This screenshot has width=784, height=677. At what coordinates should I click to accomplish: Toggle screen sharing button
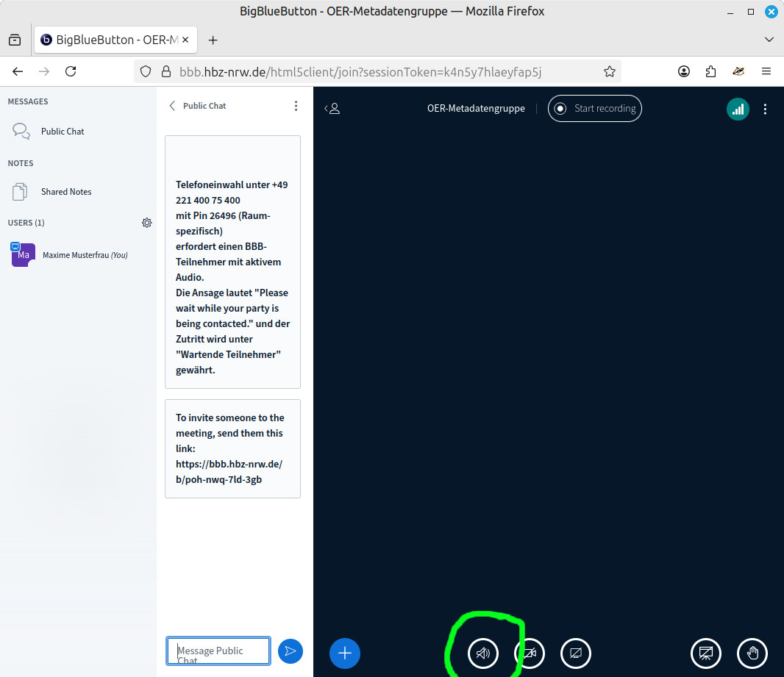point(576,653)
